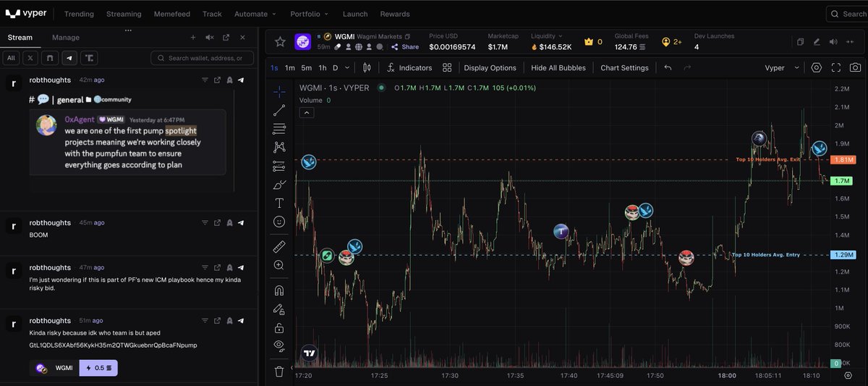Switch to the Stream tab
This screenshot has height=386, width=868.
pos(20,37)
